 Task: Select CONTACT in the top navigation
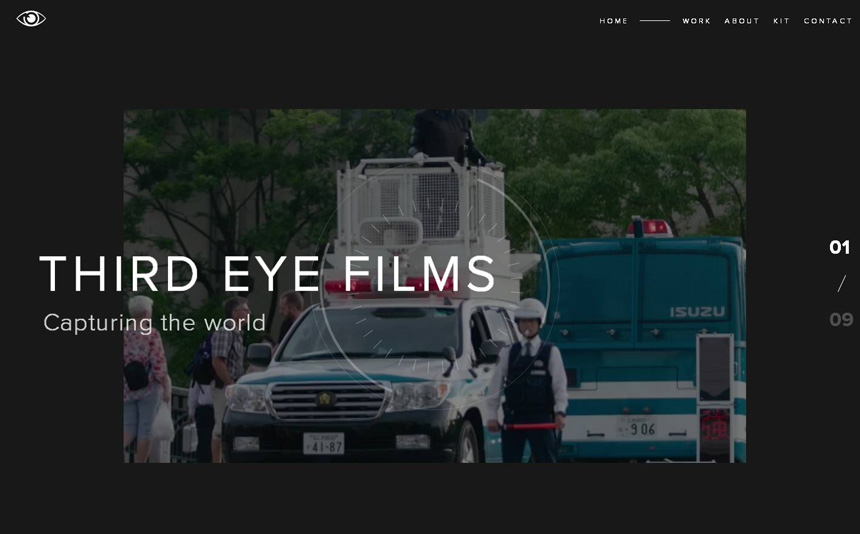[x=828, y=21]
